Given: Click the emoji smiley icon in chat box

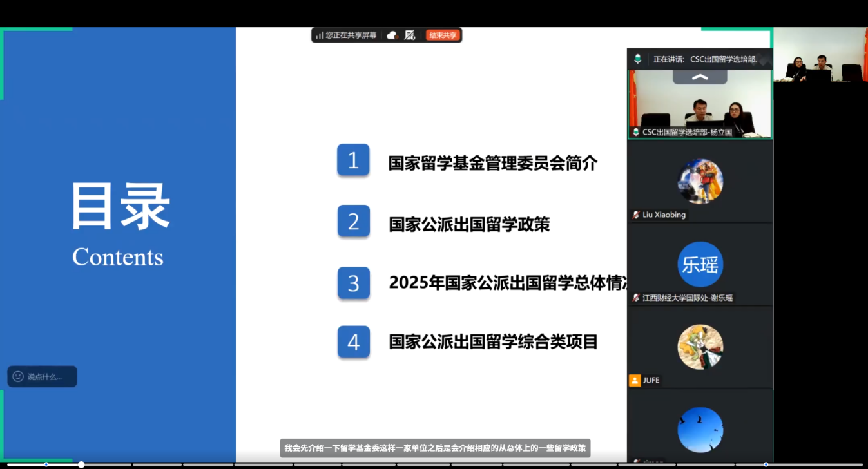Looking at the screenshot, I should tap(18, 376).
